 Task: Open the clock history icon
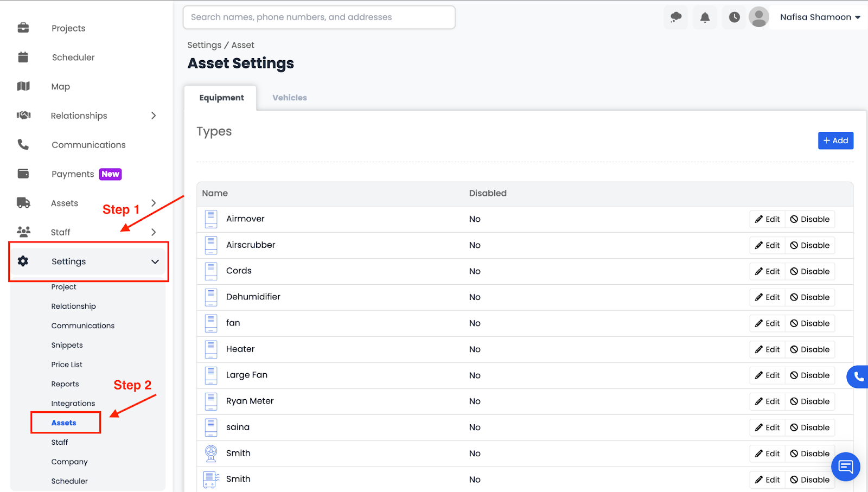point(734,17)
